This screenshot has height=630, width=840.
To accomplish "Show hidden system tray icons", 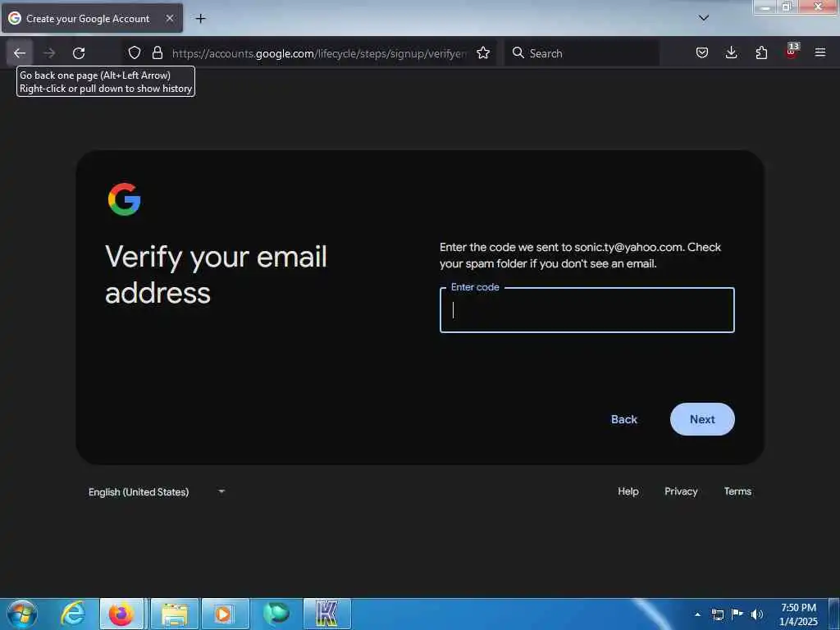I will pos(697,614).
